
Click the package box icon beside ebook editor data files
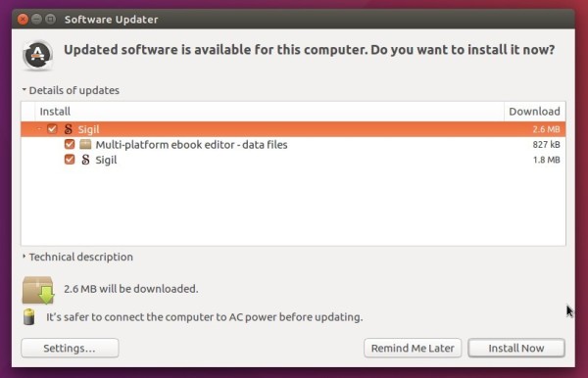(x=85, y=144)
